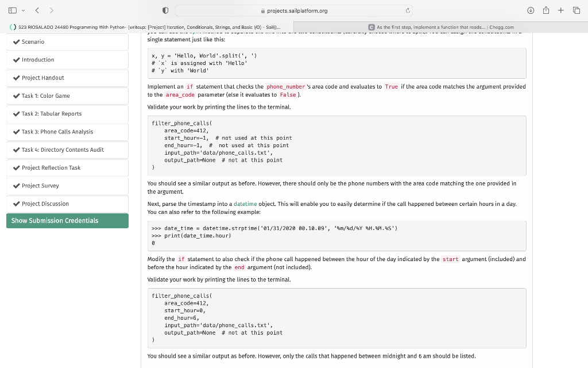Click the code line with datetime.strptime
This screenshot has width=588, height=368.
[274, 228]
